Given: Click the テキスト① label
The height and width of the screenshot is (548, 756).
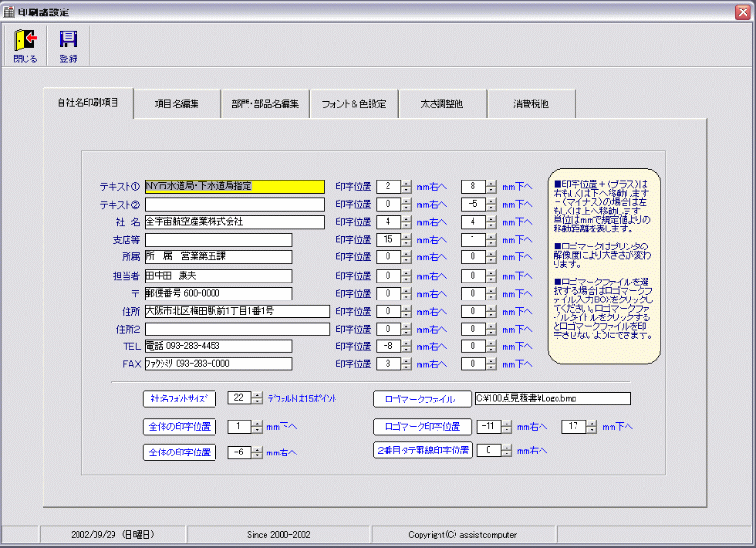Looking at the screenshot, I should pyautogui.click(x=120, y=186).
